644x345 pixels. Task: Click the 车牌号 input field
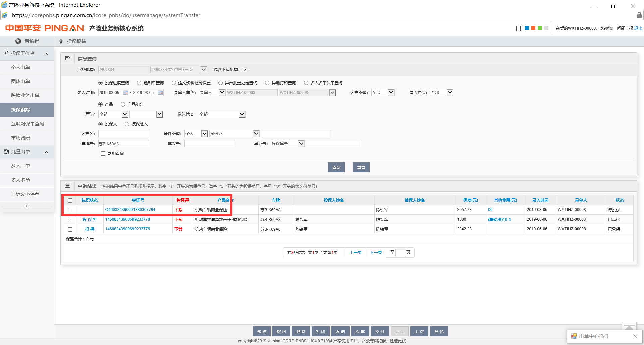124,144
